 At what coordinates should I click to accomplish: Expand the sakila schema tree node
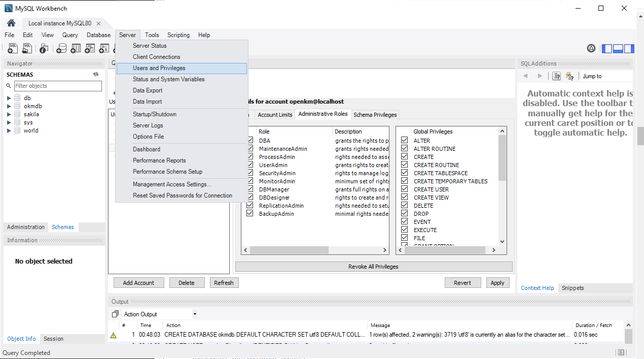9,114
